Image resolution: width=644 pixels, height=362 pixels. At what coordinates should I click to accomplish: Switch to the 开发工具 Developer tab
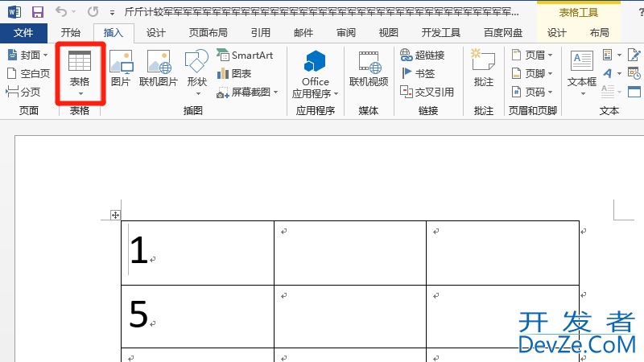click(x=440, y=33)
